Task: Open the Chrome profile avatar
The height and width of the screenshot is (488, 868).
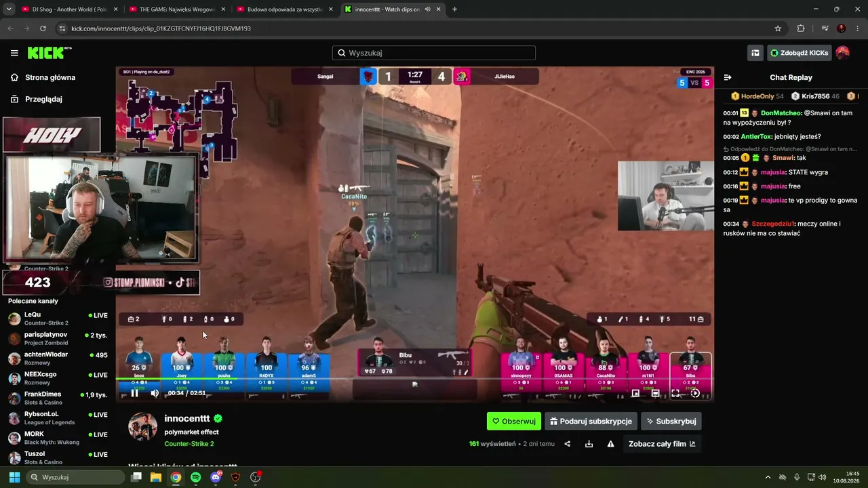Action: pyautogui.click(x=842, y=28)
